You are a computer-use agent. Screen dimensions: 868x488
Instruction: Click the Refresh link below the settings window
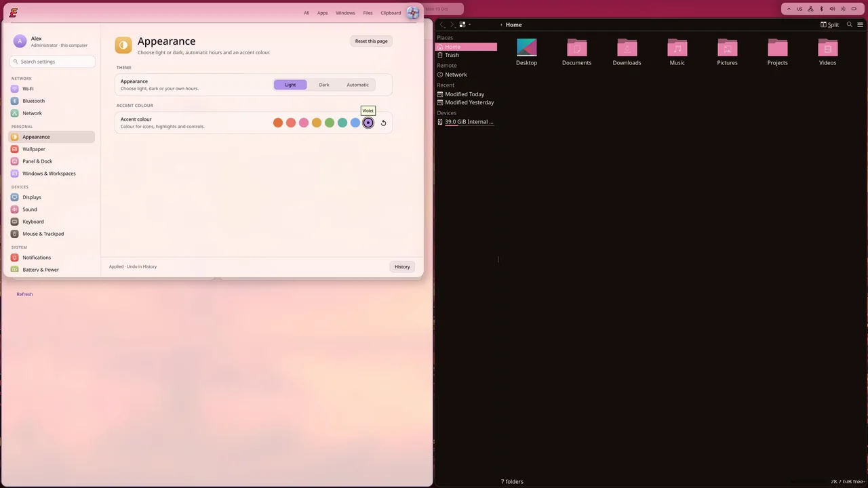[24, 294]
